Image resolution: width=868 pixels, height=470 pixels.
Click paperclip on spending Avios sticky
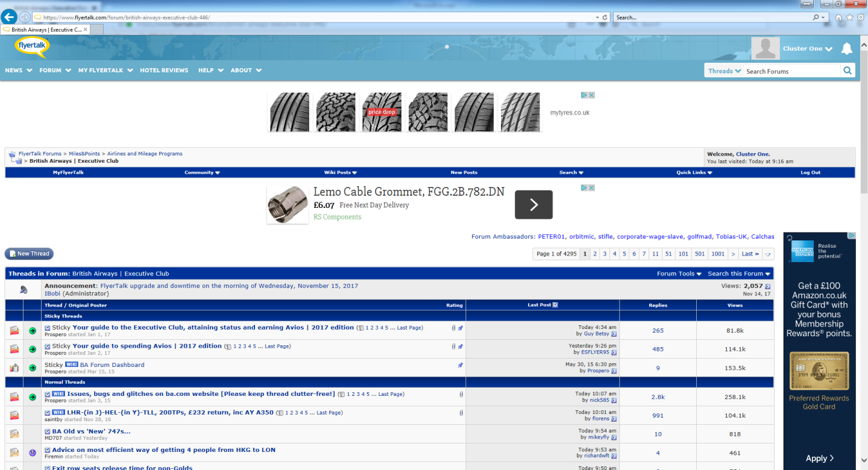tap(454, 346)
